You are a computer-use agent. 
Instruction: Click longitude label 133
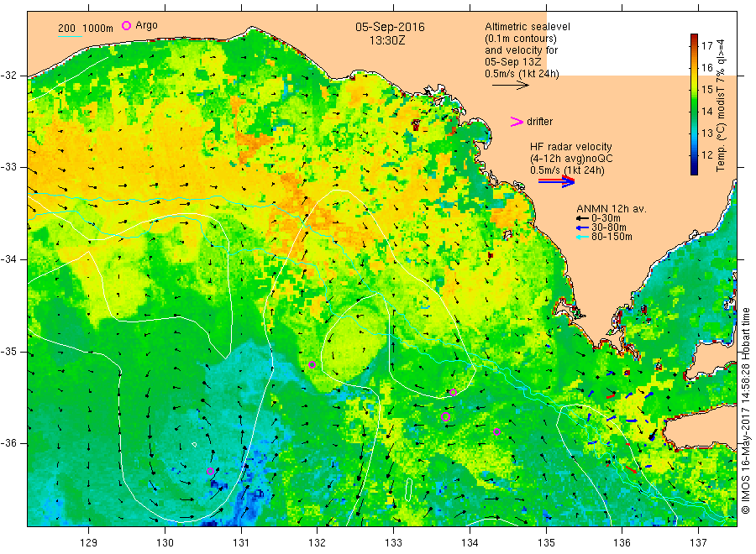coord(393,543)
